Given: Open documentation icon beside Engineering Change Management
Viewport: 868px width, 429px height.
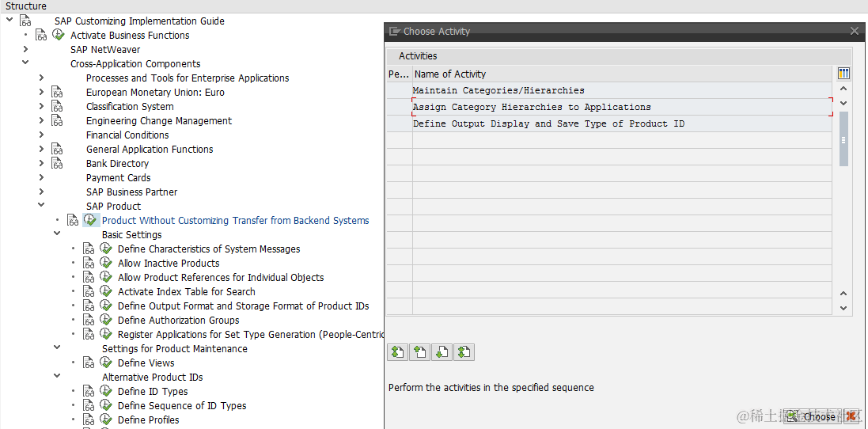Looking at the screenshot, I should pyautogui.click(x=57, y=121).
